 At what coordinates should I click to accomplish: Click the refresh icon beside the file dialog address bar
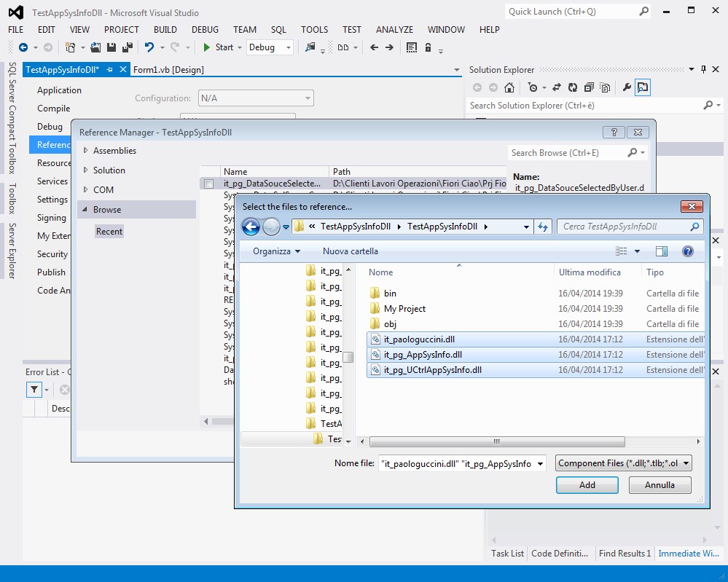543,227
